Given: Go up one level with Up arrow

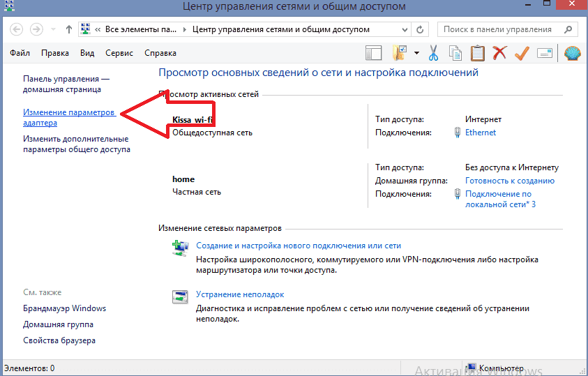Looking at the screenshot, I should click(x=68, y=29).
